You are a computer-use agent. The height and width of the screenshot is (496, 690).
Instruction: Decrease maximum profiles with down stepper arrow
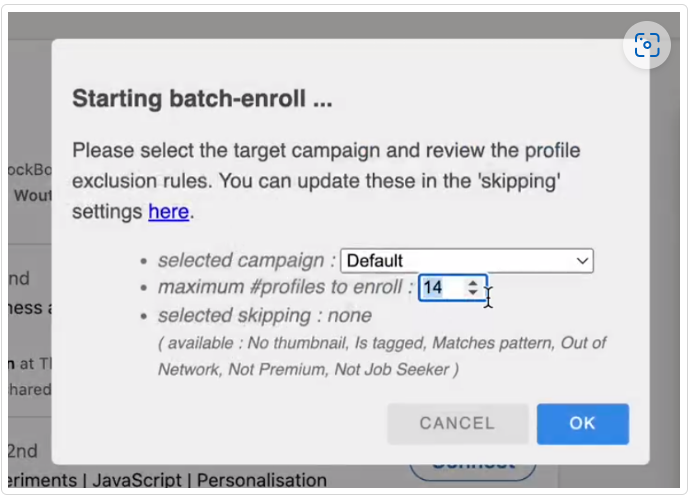(x=473, y=293)
